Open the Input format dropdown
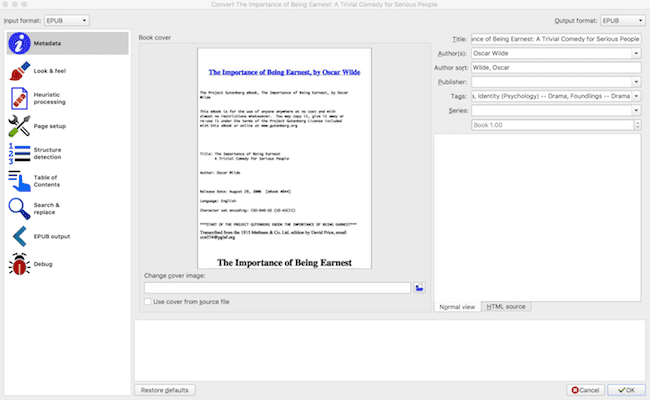This screenshot has height=400, width=650. pos(67,20)
